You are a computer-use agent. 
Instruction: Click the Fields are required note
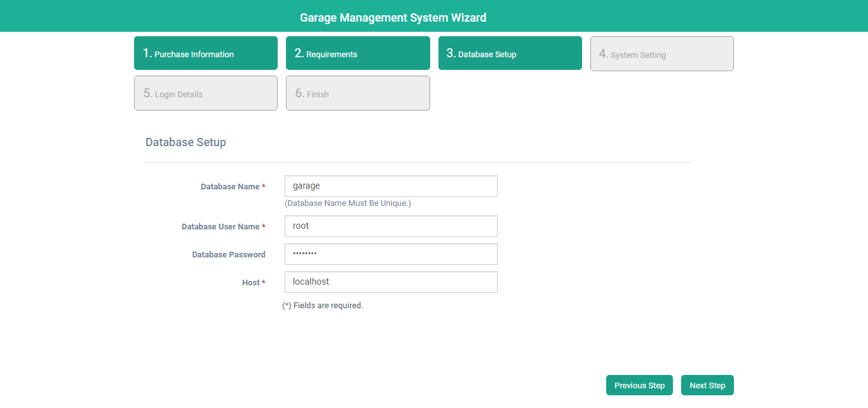tap(323, 306)
